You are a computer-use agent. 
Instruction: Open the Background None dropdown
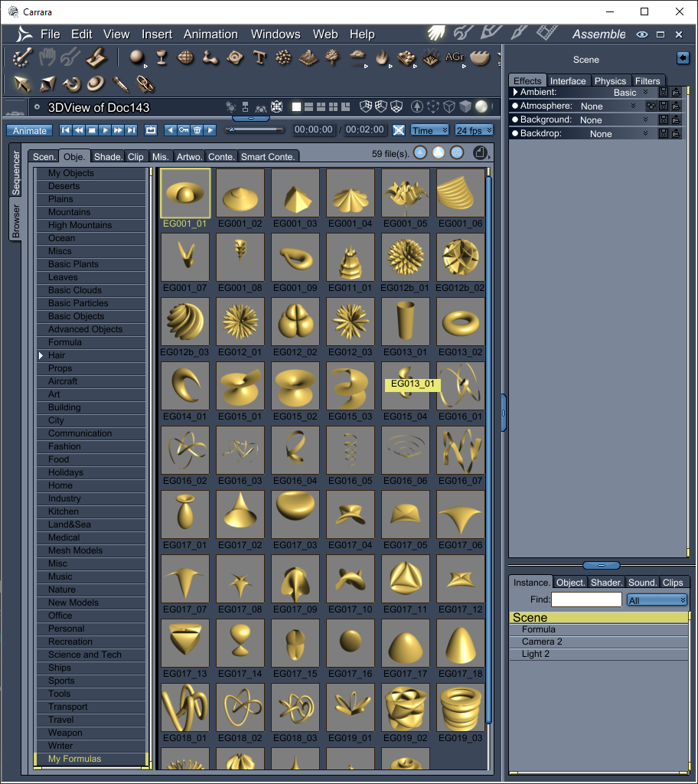point(614,119)
